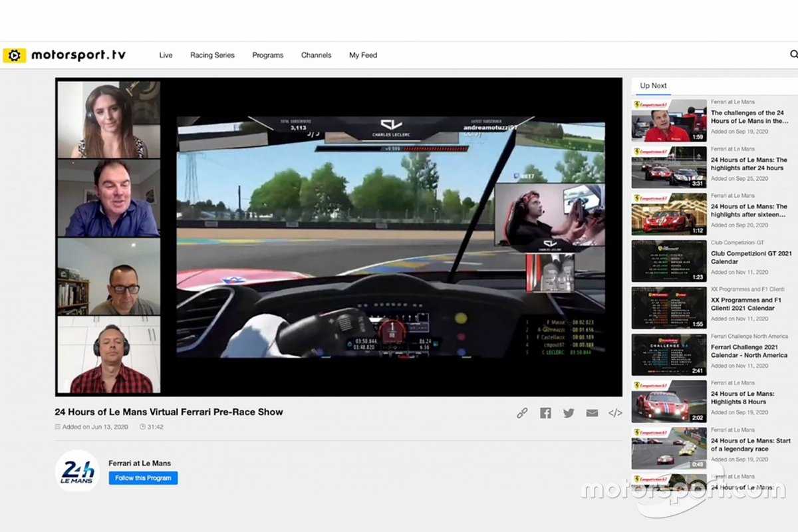Go to the Programs menu item
Screen dimensions: 798x532
(268, 55)
